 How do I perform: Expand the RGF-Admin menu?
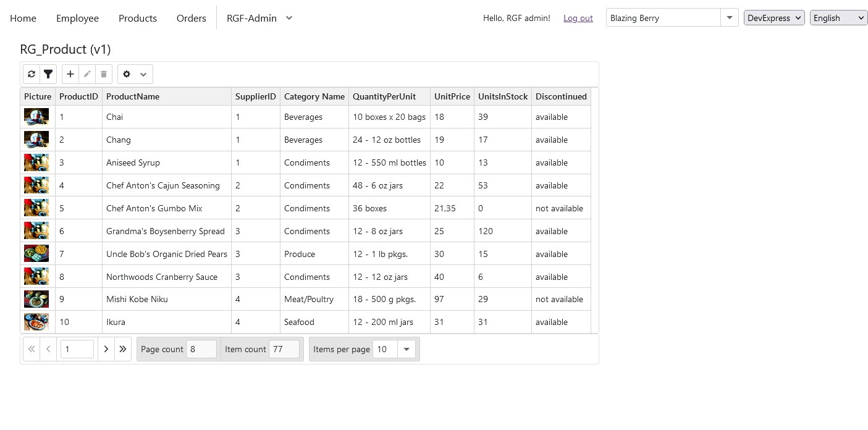tap(259, 18)
